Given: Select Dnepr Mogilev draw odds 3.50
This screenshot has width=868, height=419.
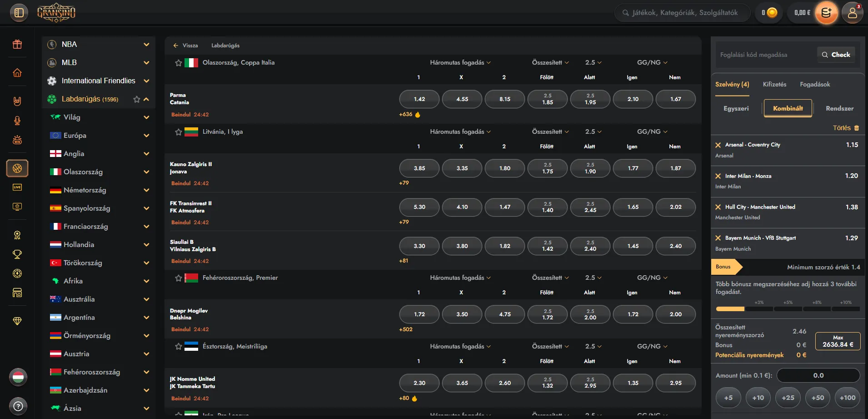Looking at the screenshot, I should 462,314.
